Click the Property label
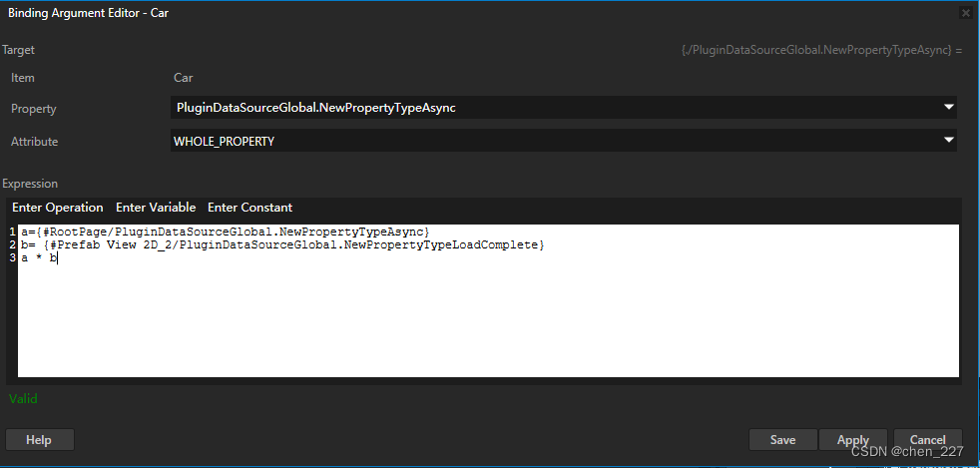This screenshot has width=980, height=468. point(34,109)
